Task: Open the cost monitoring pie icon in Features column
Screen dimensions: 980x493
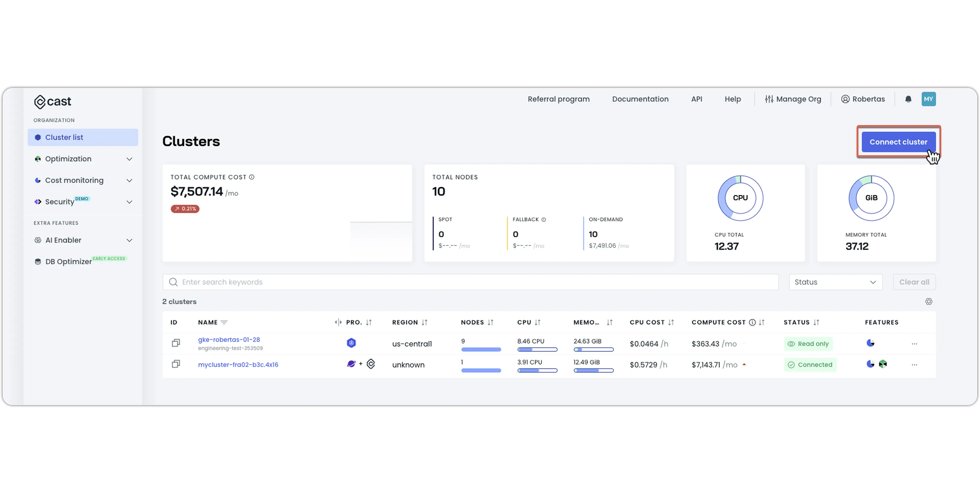Action: point(870,343)
